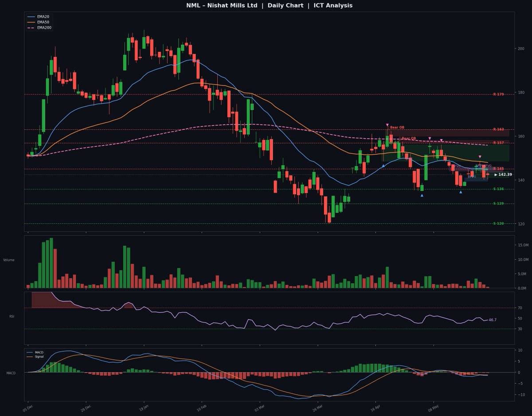Select the S 136 support label

498,189
